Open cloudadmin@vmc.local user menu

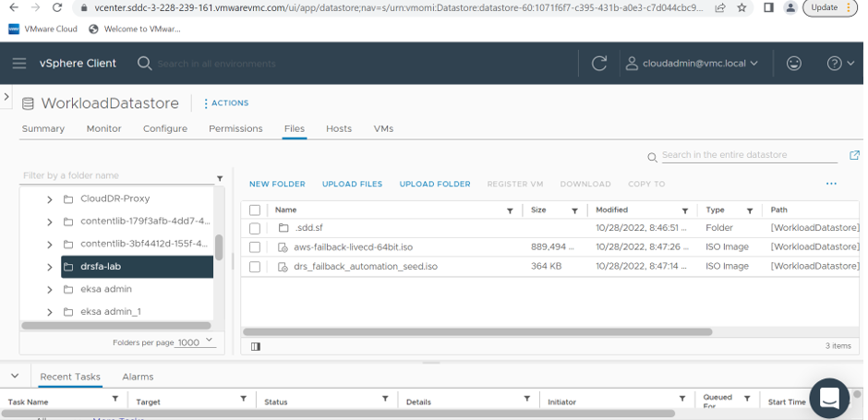click(x=692, y=63)
